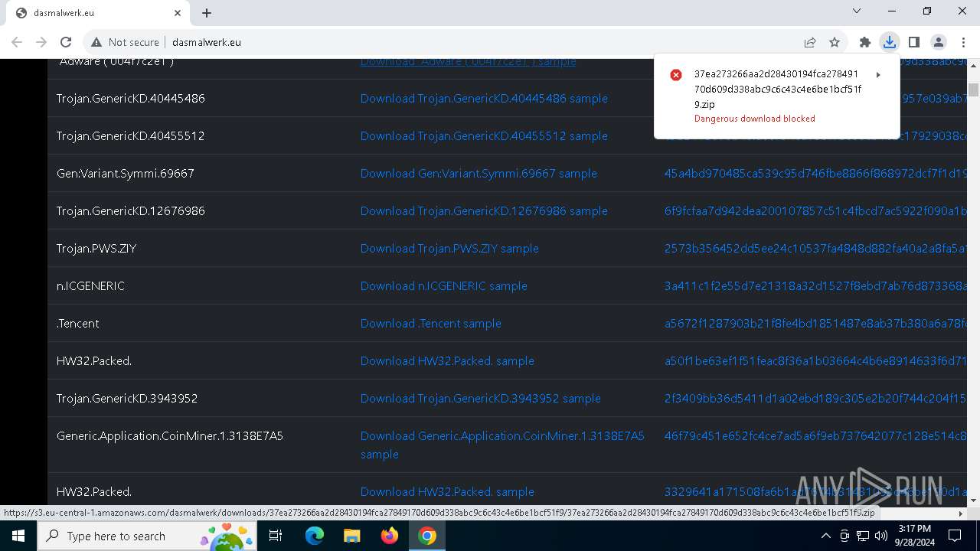Open hash link starting 46f79c451e652
The width and height of the screenshot is (980, 551).
(815, 435)
